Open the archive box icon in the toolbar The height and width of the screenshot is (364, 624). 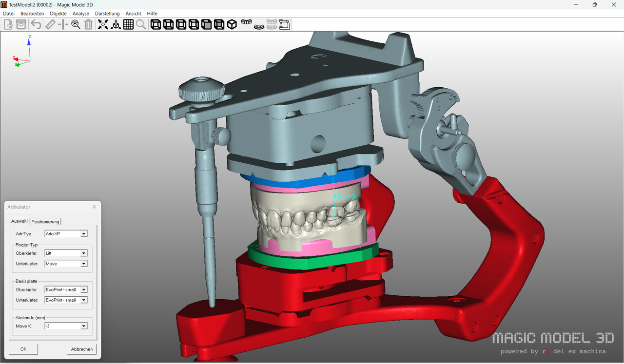click(21, 24)
